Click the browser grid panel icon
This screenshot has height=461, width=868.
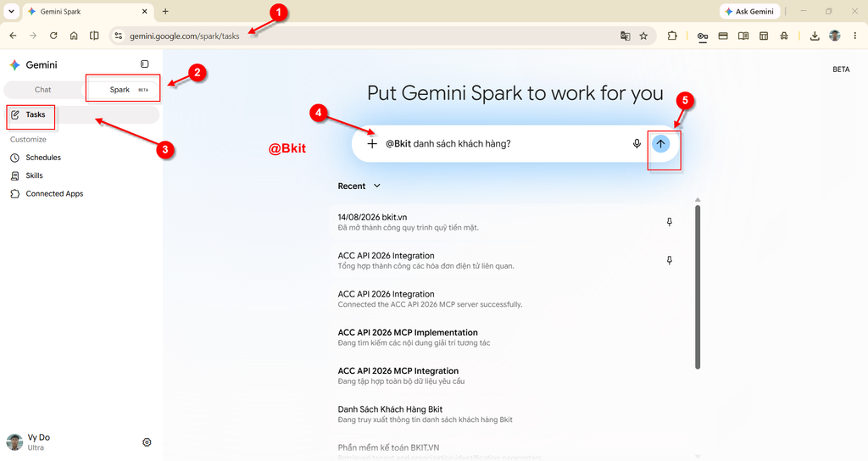[x=764, y=36]
